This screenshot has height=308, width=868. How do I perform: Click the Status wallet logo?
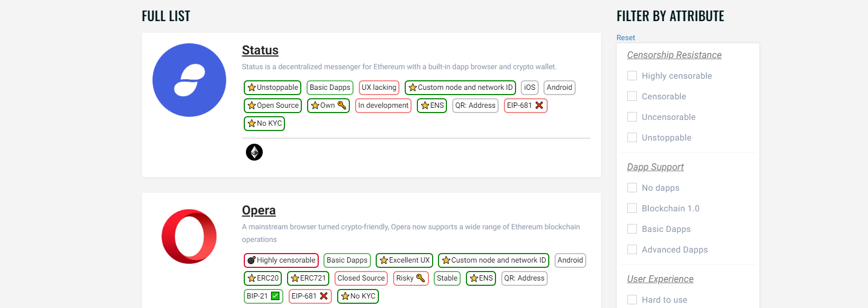189,80
